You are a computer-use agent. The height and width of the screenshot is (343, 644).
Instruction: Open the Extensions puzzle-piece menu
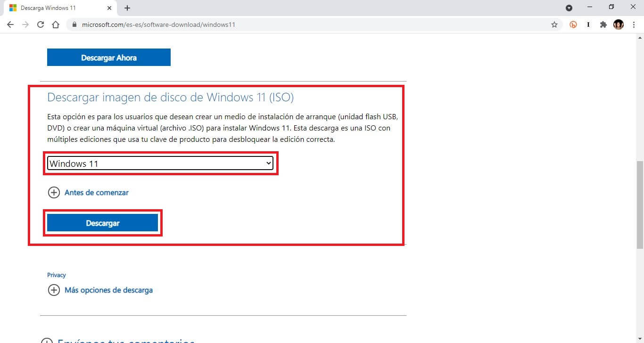[x=603, y=24]
